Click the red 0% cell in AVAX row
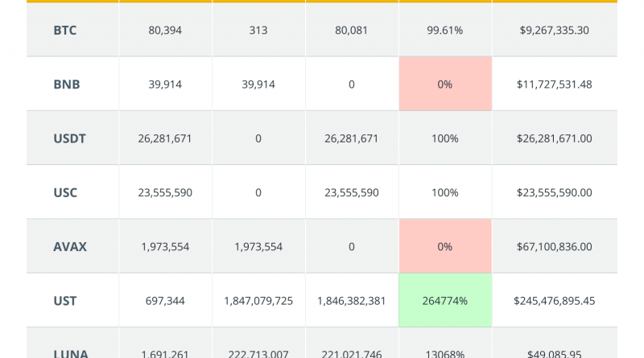Screen dimensions: 644x358 tap(445, 246)
